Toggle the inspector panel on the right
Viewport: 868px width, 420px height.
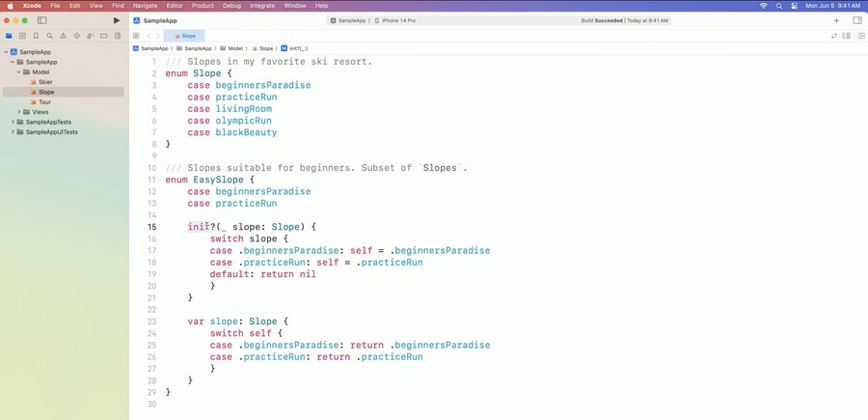(x=857, y=20)
